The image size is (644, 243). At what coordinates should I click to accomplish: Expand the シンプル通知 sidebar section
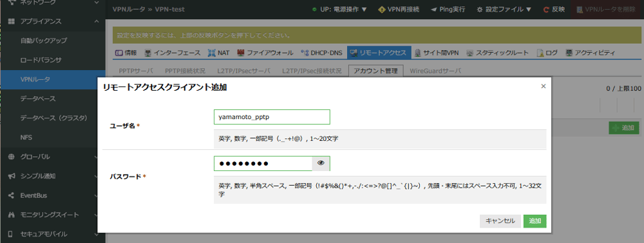53,176
